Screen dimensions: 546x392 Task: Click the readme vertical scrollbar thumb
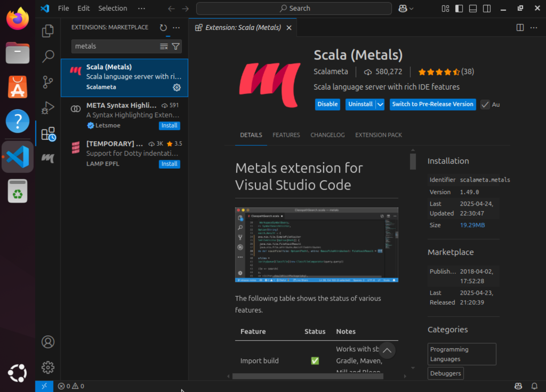tap(413, 161)
